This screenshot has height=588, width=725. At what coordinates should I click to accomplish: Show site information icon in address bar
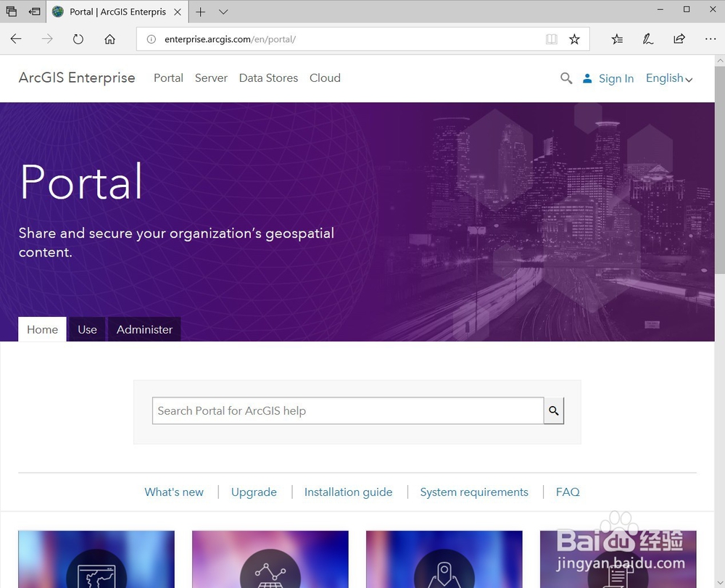[x=152, y=39]
